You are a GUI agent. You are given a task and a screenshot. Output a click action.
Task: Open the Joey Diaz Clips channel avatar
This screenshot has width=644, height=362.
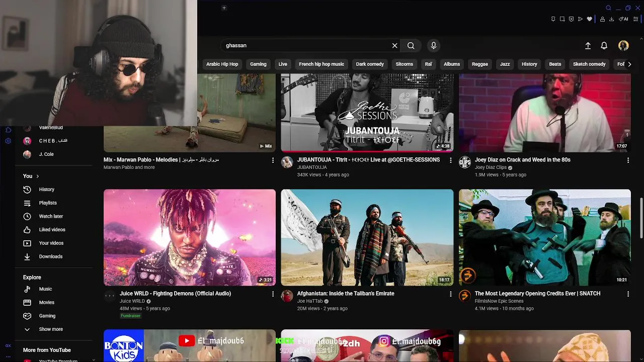pyautogui.click(x=465, y=162)
